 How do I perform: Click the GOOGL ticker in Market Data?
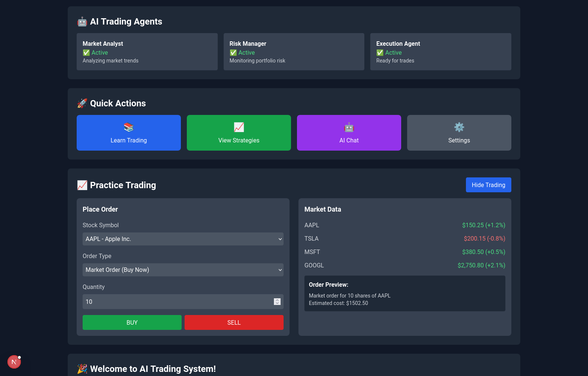pyautogui.click(x=314, y=265)
